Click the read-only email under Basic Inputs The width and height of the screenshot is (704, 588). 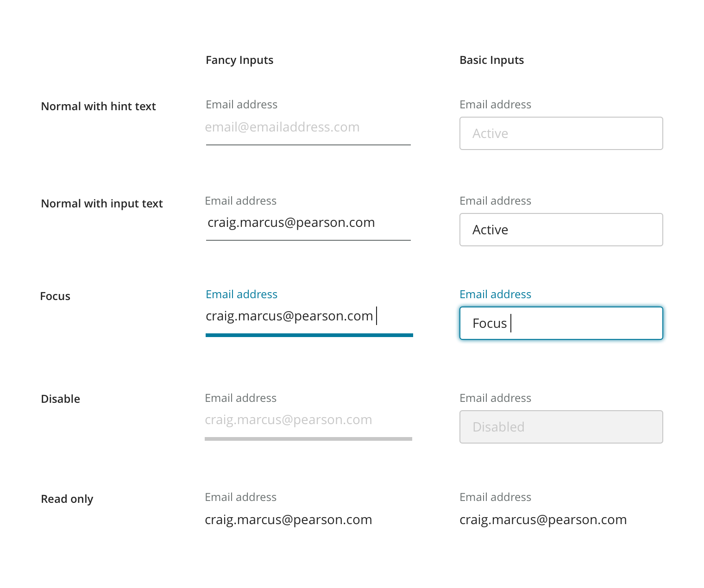point(543,520)
